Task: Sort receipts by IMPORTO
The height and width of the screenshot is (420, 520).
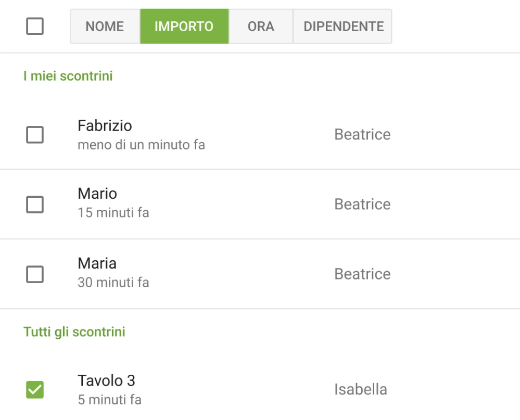Action: tap(184, 26)
